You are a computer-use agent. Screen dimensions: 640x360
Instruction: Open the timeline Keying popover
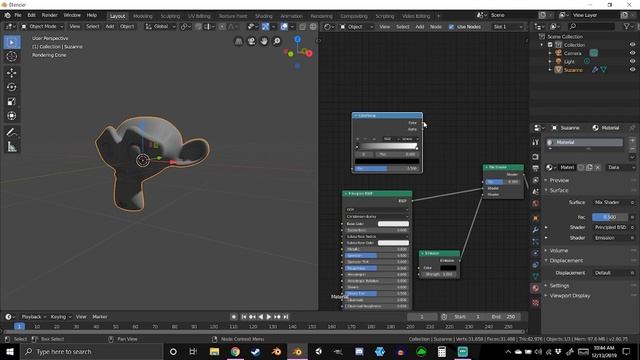[60, 317]
